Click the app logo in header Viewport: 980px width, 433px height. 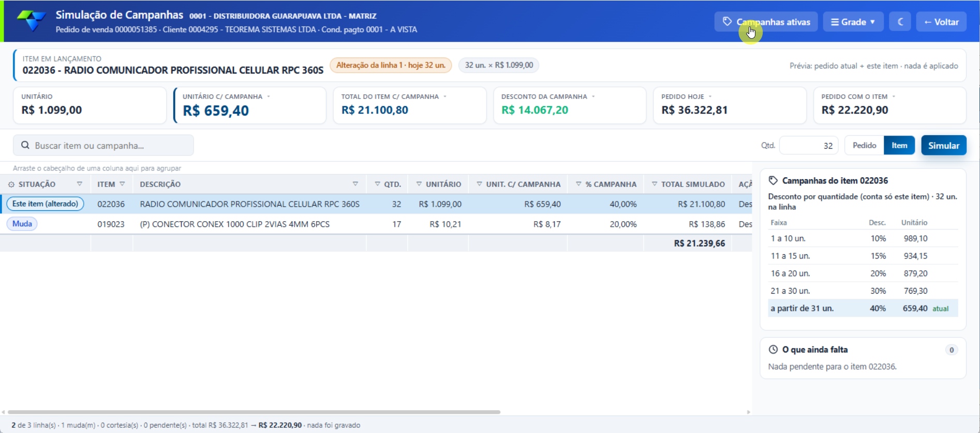point(31,21)
